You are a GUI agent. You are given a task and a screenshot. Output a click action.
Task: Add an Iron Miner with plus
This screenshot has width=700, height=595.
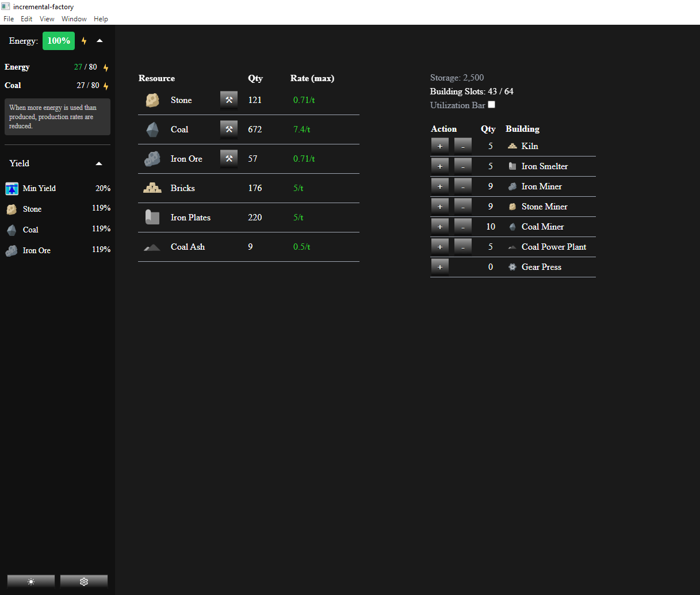click(x=440, y=186)
